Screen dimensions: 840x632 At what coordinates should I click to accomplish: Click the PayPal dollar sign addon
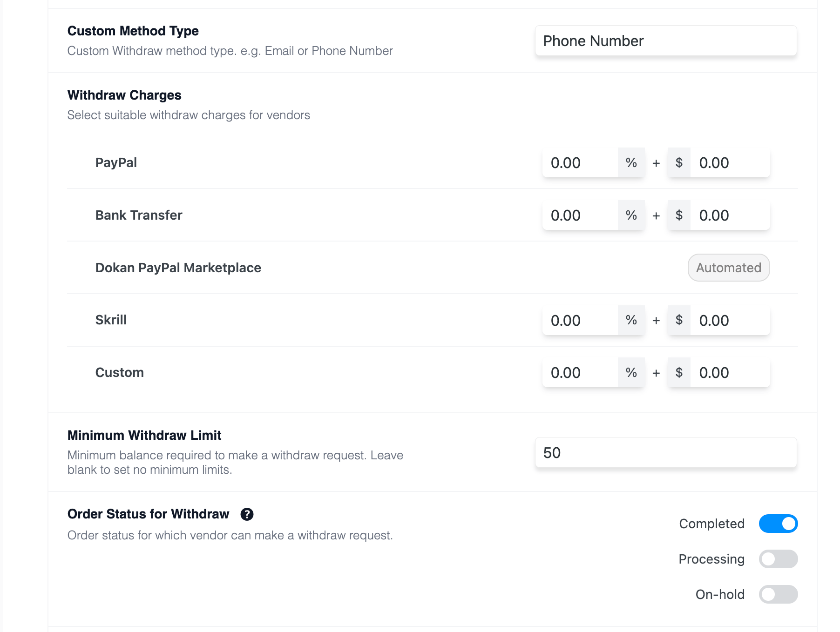click(x=679, y=163)
